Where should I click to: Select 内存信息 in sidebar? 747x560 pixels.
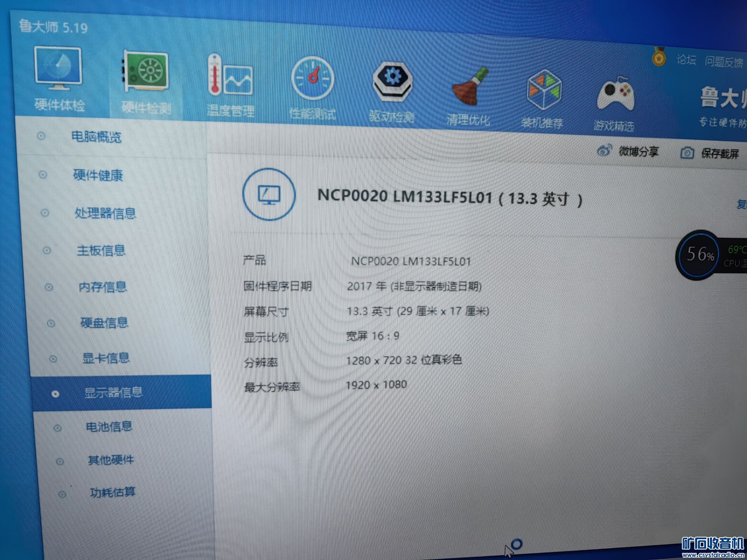pyautogui.click(x=103, y=287)
